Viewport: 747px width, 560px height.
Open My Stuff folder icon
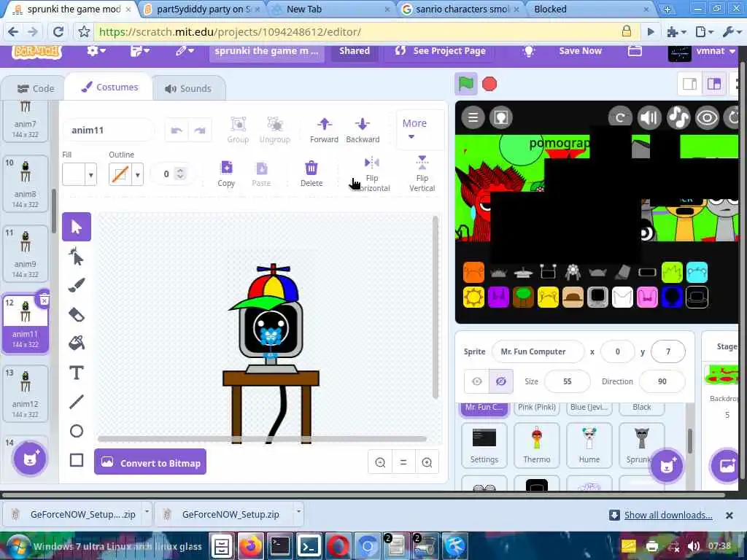(x=635, y=51)
